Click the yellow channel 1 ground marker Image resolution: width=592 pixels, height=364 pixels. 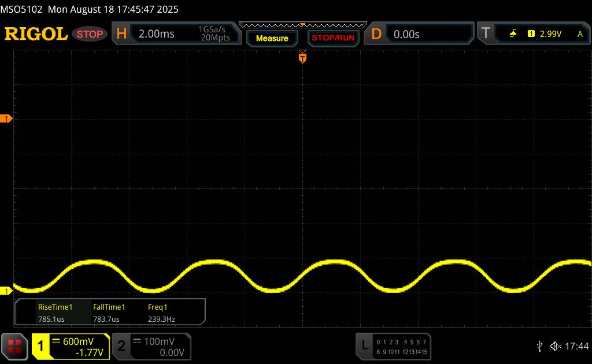7,291
